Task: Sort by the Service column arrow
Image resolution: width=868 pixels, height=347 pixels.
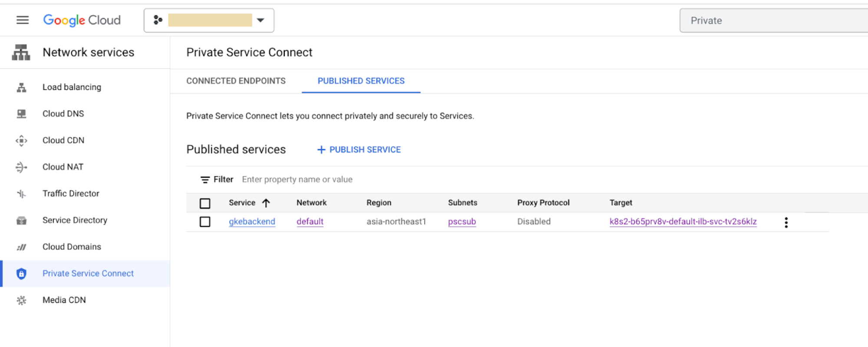Action: 266,203
